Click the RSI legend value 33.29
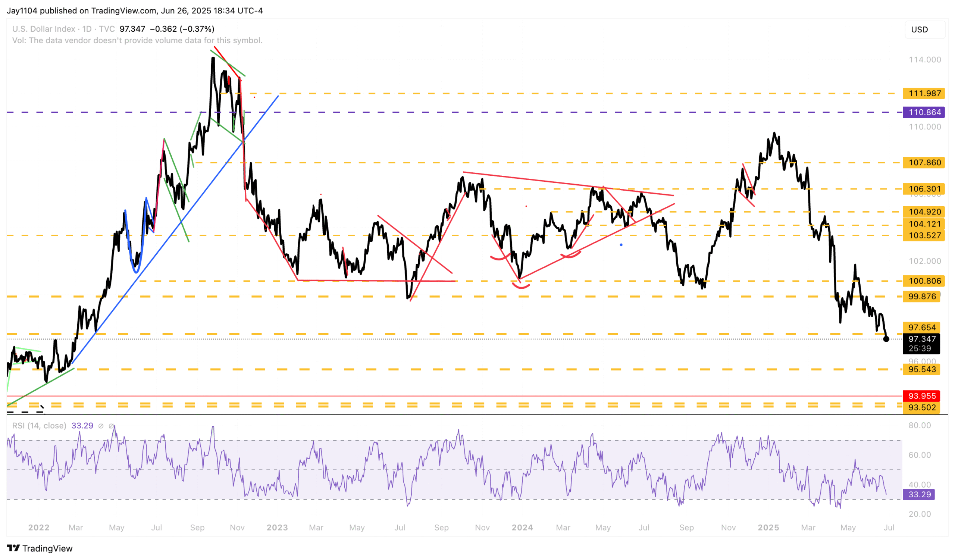The width and height of the screenshot is (955, 560). (82, 425)
